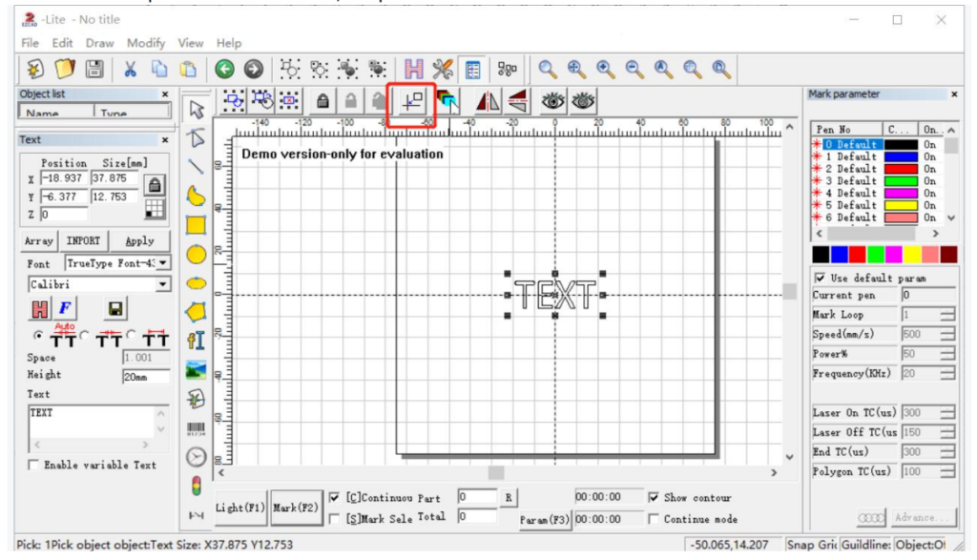The width and height of the screenshot is (977, 560).
Task: Toggle the Use default param checkbox
Action: click(x=820, y=278)
